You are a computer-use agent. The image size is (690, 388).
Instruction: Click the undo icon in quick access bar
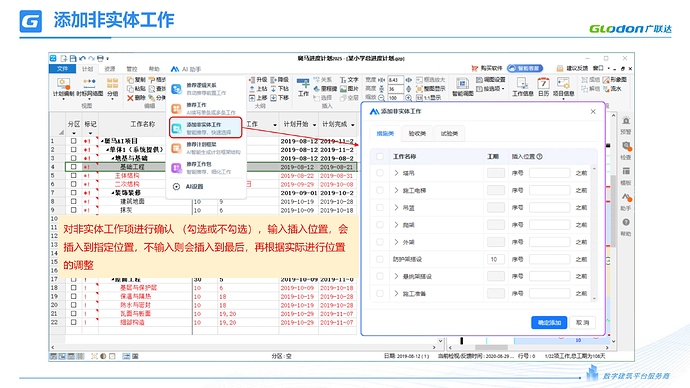pos(82,58)
